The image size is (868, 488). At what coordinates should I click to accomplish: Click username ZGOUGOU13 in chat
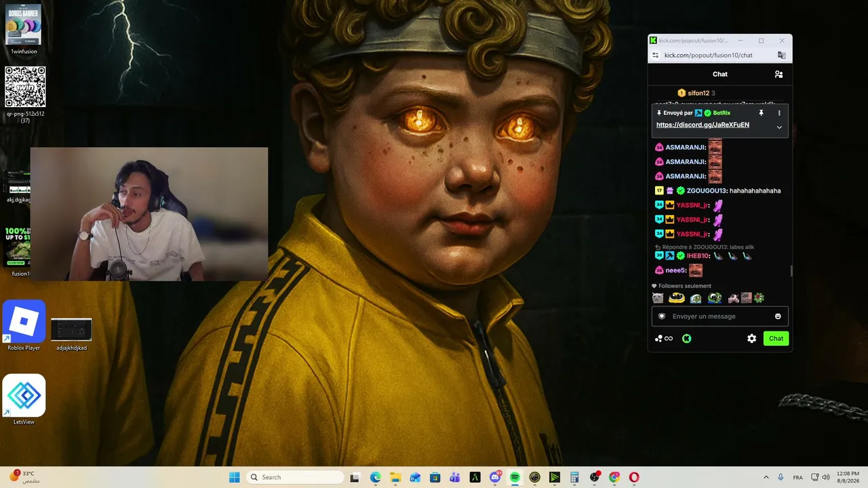point(707,191)
